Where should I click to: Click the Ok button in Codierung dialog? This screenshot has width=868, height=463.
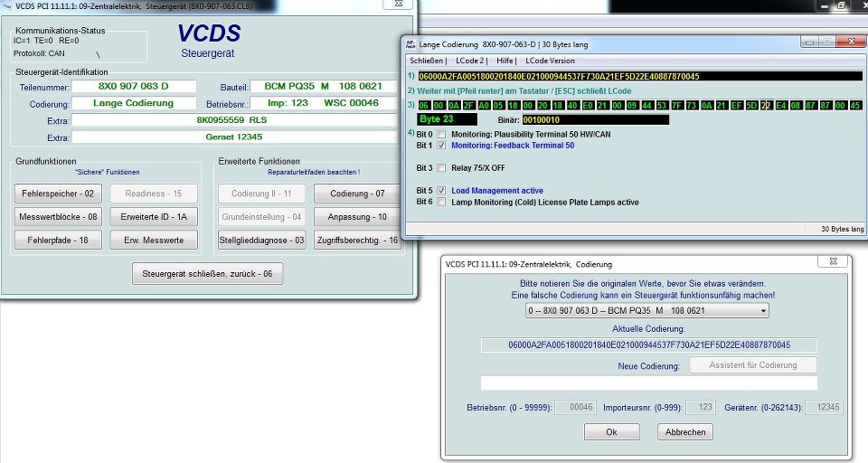(x=612, y=432)
